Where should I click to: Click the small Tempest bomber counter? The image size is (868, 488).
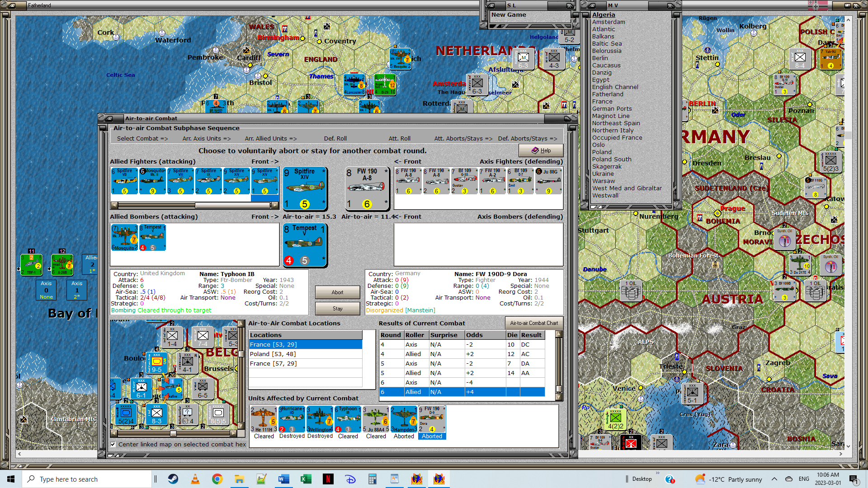(152, 237)
